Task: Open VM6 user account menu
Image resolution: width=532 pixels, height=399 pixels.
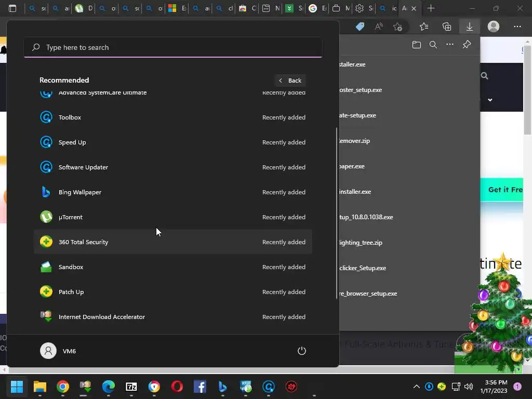Action: pyautogui.click(x=58, y=351)
